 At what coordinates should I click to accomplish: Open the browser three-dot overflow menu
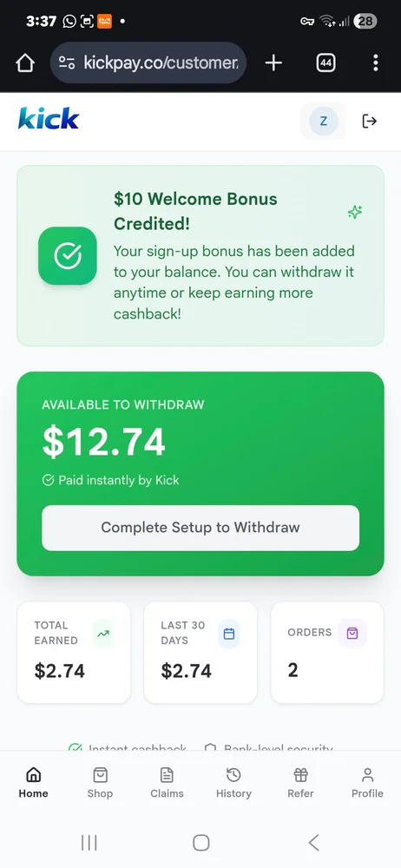[376, 62]
